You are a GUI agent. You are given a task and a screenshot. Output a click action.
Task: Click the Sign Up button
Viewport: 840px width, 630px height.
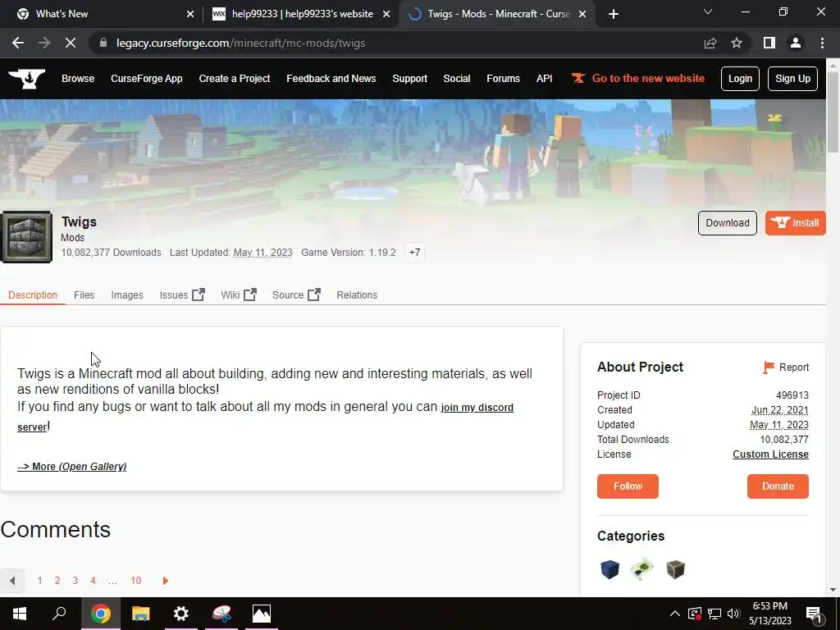[x=792, y=79]
